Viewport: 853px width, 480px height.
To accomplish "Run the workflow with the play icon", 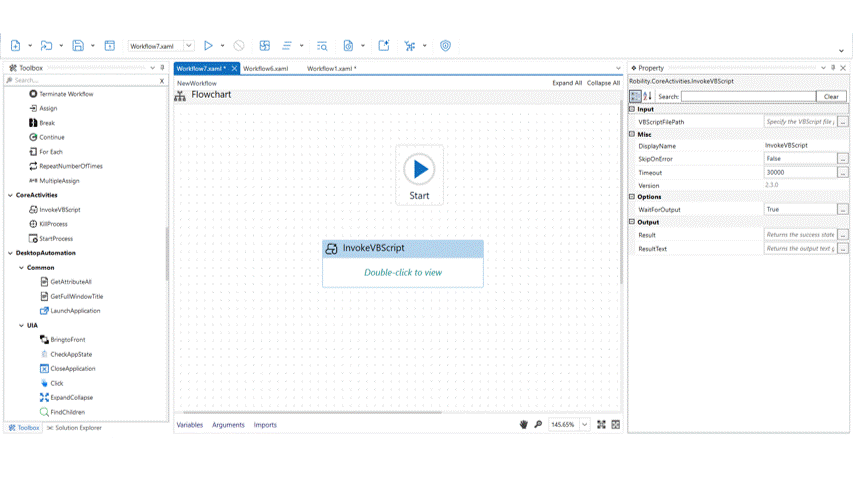I will click(x=208, y=46).
